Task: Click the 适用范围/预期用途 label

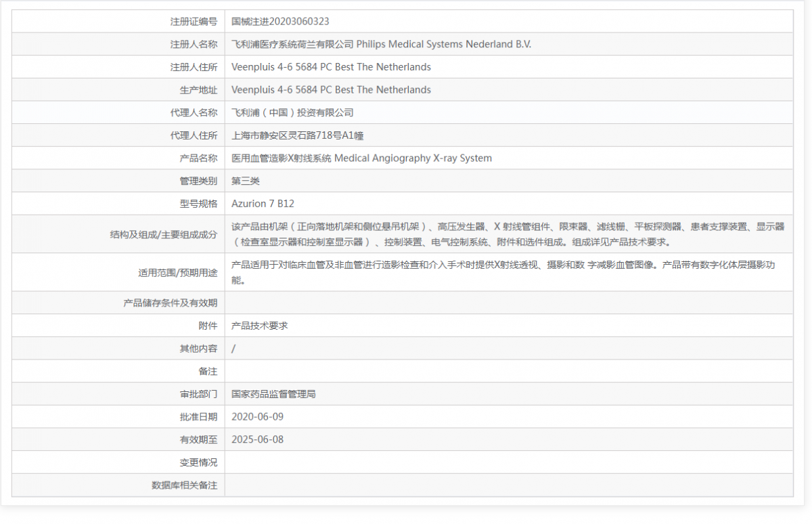Action: (x=177, y=273)
